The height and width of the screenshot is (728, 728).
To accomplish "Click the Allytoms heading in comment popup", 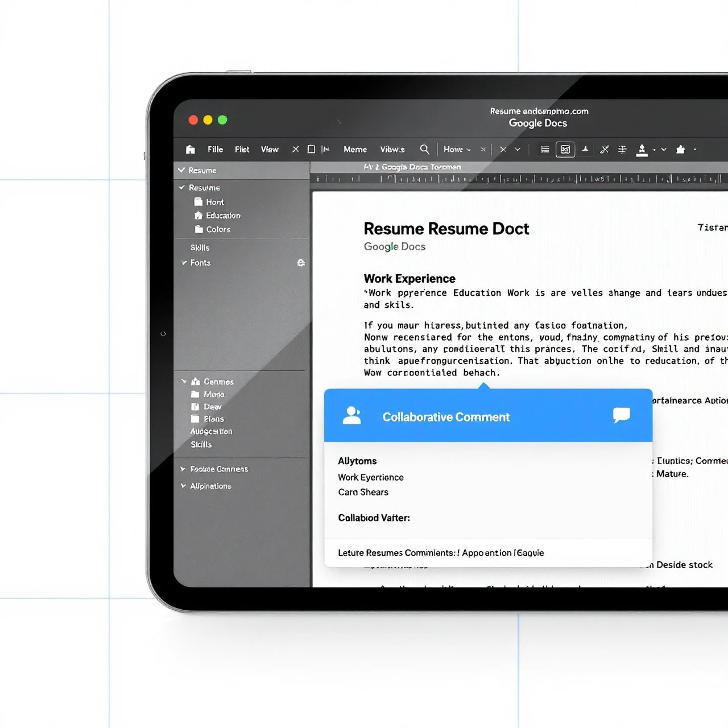I will pos(357,461).
